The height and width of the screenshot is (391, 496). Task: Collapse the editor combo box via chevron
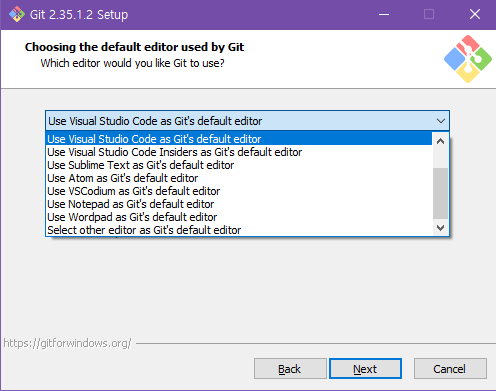[x=441, y=121]
